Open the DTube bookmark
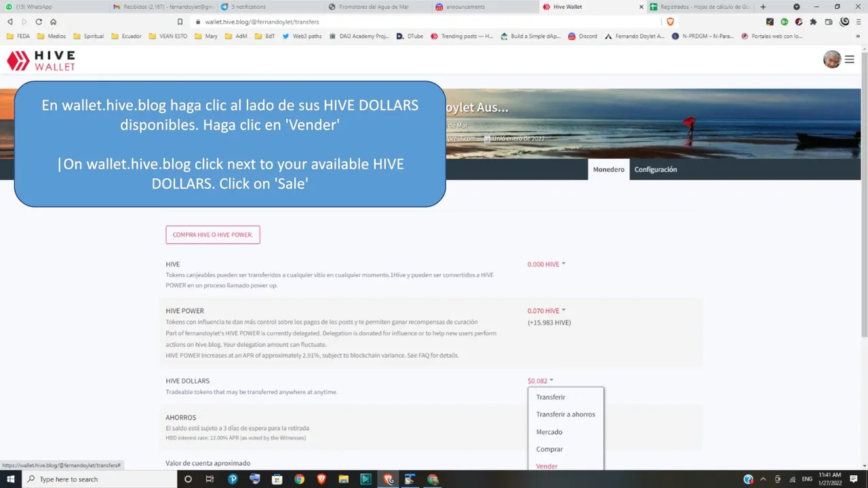The width and height of the screenshot is (868, 488). pyautogui.click(x=410, y=36)
